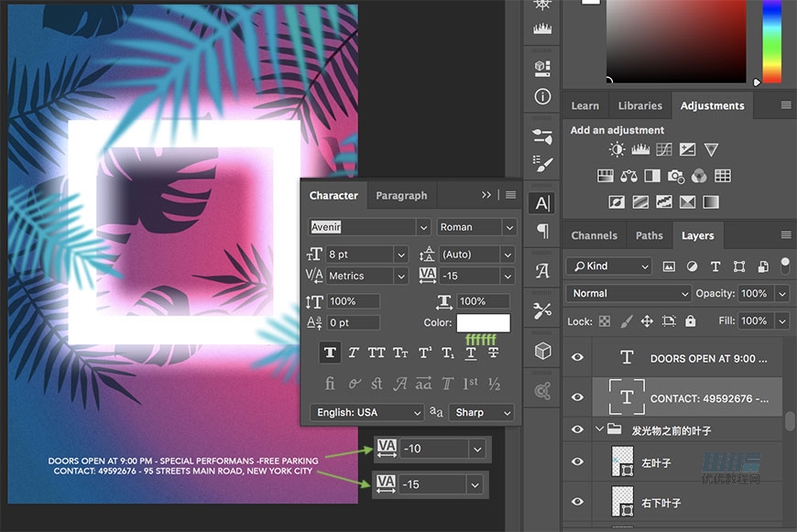The height and width of the screenshot is (532, 797).
Task: Hide the DOORS OPEN AT 9:00 text layer
Action: pos(577,358)
